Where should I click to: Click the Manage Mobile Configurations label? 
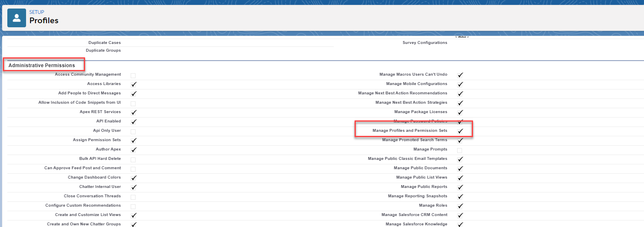417,83
